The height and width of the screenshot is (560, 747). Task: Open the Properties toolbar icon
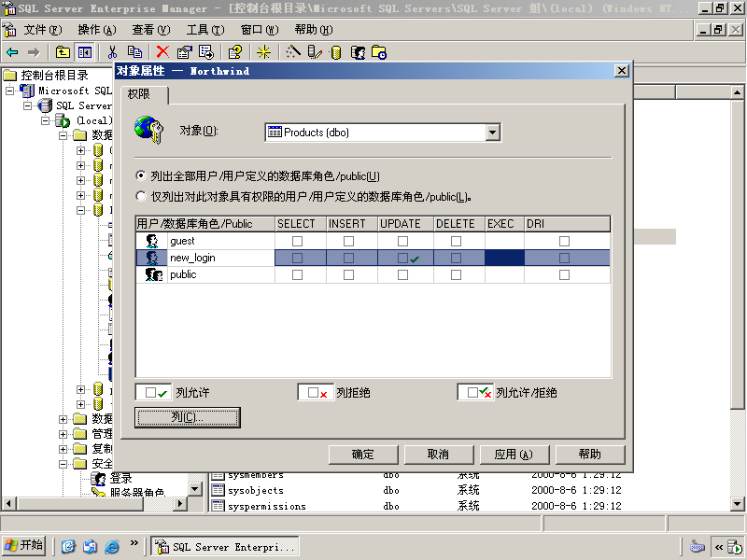pyautogui.click(x=184, y=52)
